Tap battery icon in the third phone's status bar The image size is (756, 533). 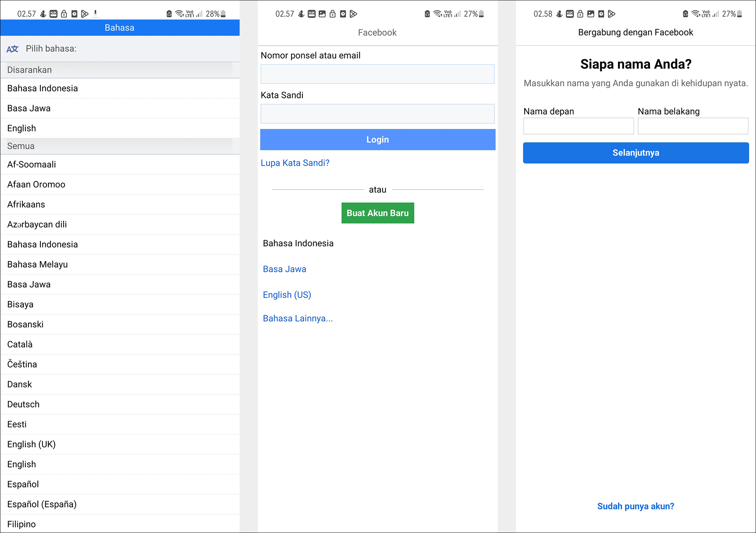pyautogui.click(x=739, y=14)
